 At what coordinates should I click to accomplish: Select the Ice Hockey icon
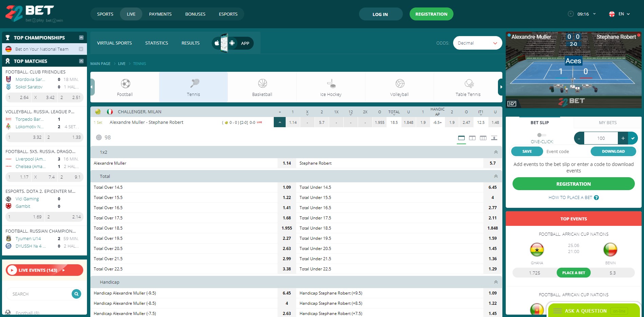point(331,83)
